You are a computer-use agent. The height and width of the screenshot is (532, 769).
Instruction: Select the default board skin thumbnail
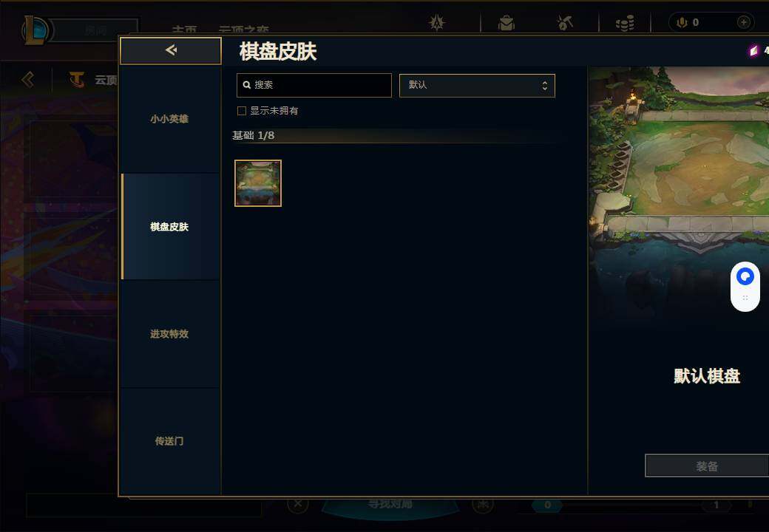[258, 183]
